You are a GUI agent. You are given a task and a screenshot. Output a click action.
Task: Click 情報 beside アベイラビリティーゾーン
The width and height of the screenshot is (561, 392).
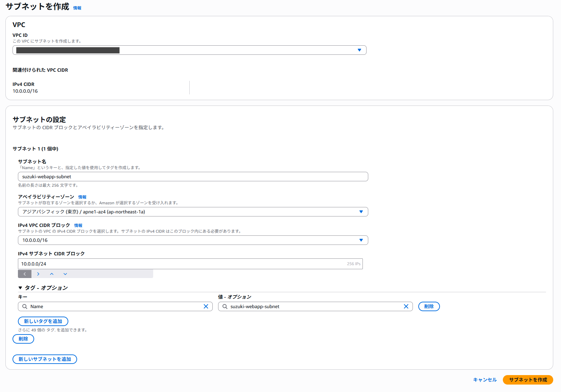(x=82, y=197)
